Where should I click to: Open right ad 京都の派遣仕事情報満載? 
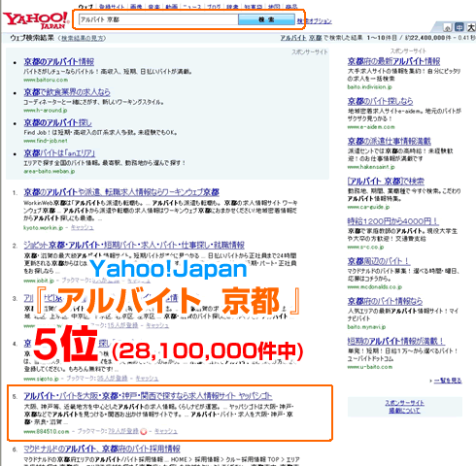click(x=390, y=141)
